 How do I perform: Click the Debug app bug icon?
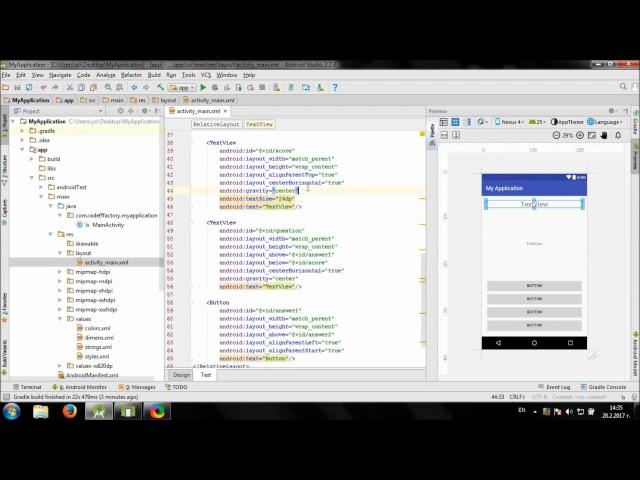[215, 87]
